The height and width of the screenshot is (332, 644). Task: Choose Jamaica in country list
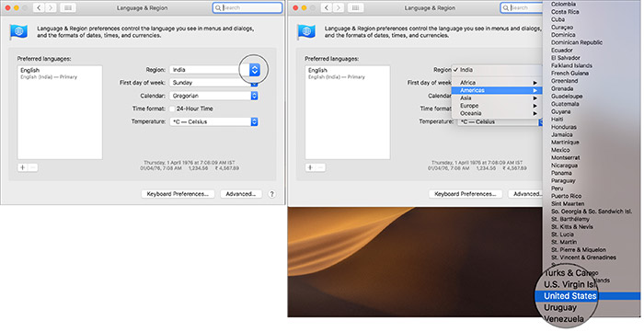click(561, 134)
